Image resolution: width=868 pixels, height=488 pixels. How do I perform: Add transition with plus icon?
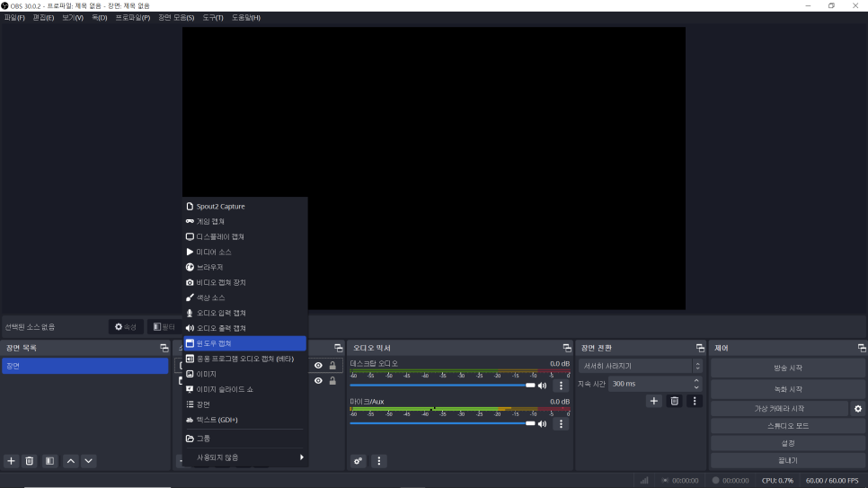pos(654,401)
